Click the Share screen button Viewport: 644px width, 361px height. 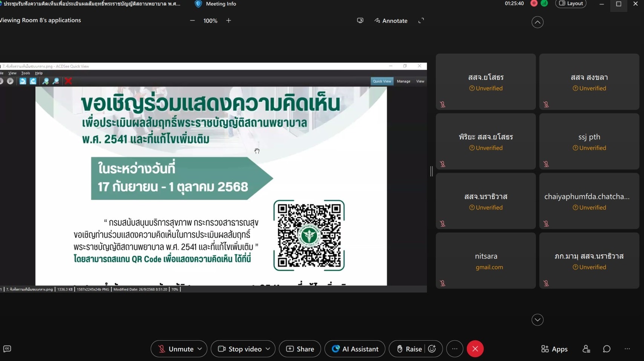[300, 349]
